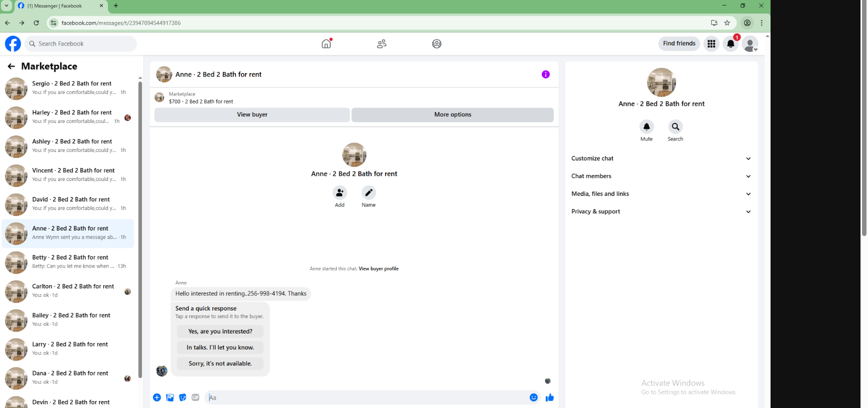Go back using the Marketplace back arrow
The image size is (868, 408).
pos(11,66)
